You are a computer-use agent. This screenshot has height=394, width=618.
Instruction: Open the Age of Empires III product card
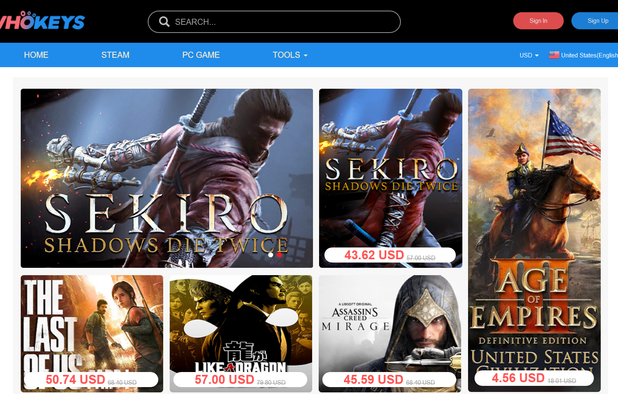534,240
